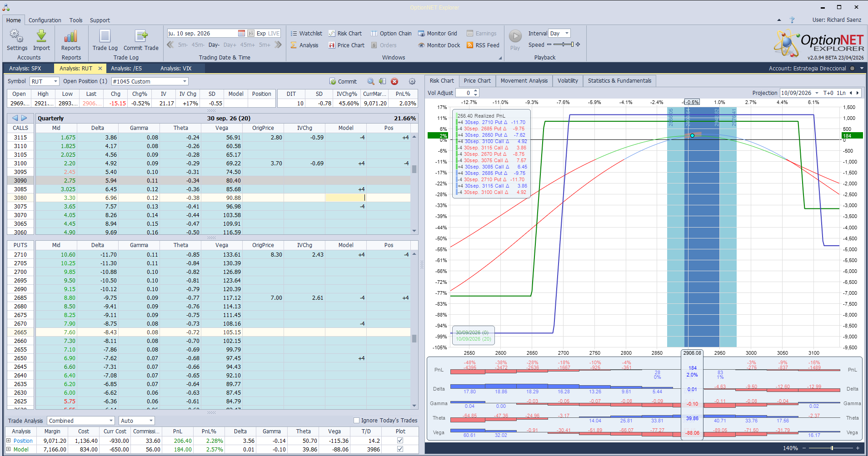Toggle the 1Ln projection line setting
The width and height of the screenshot is (868, 456).
pos(841,93)
